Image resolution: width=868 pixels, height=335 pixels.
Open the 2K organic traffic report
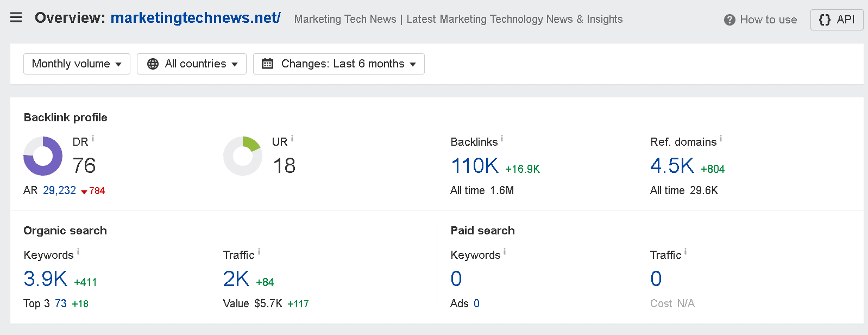236,279
